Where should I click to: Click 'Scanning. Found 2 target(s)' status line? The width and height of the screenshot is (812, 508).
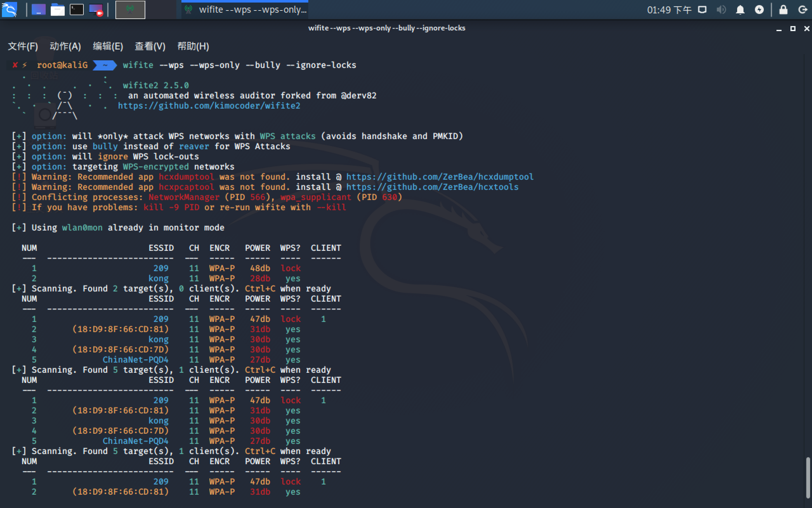coord(171,289)
